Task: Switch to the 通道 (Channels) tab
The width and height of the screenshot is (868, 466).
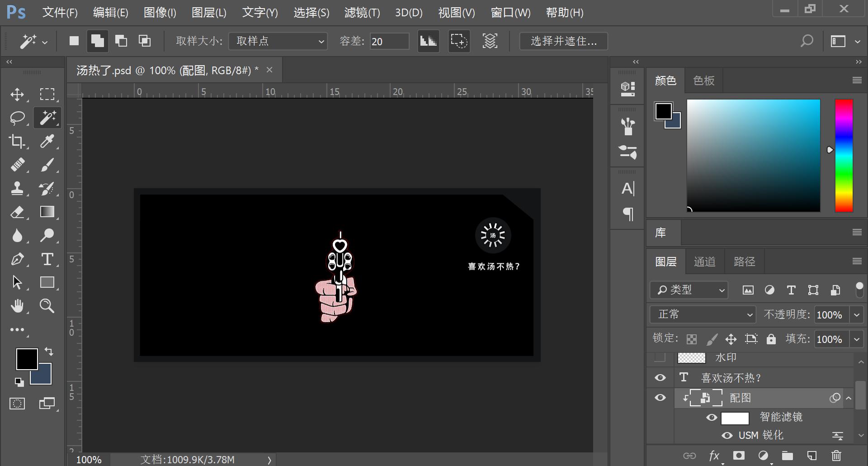Action: click(704, 262)
